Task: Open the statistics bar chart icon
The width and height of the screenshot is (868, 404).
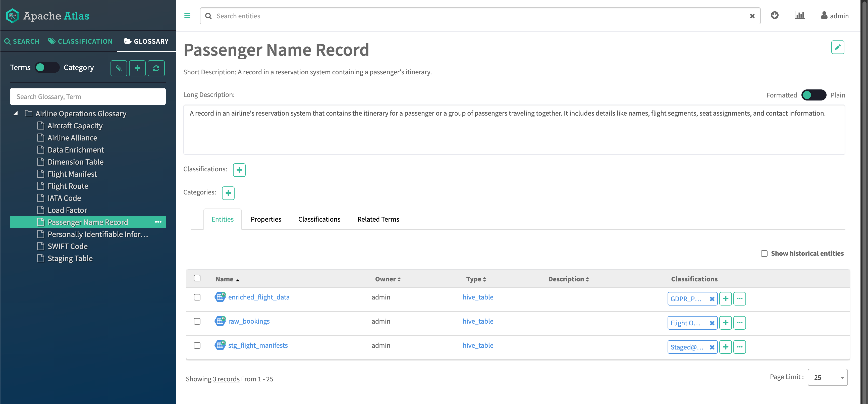Action: pyautogui.click(x=799, y=16)
